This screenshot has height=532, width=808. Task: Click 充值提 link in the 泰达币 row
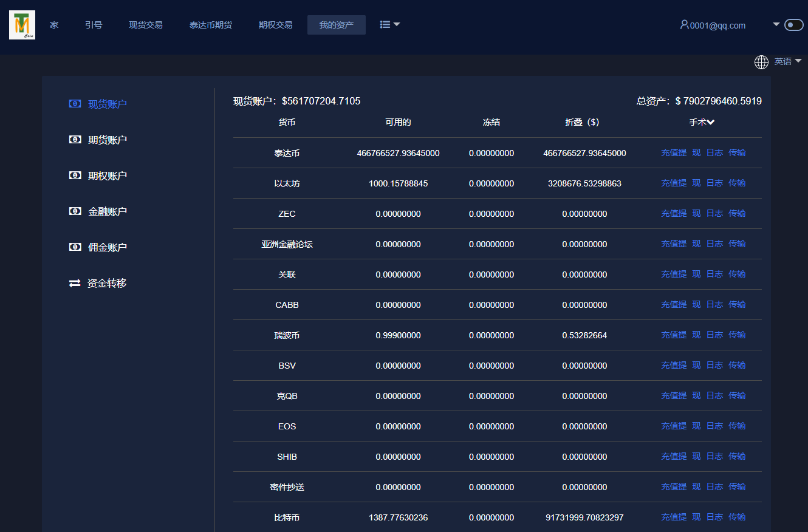click(x=674, y=152)
